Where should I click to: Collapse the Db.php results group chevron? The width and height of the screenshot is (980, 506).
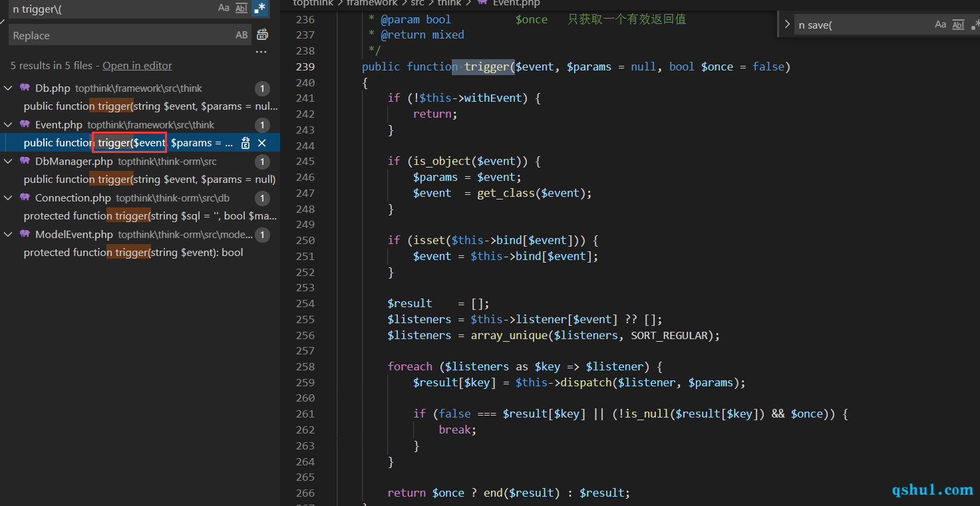(9, 88)
